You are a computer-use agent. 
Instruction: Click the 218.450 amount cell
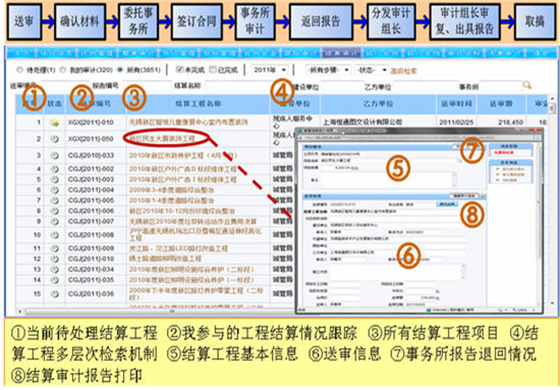pyautogui.click(x=511, y=122)
